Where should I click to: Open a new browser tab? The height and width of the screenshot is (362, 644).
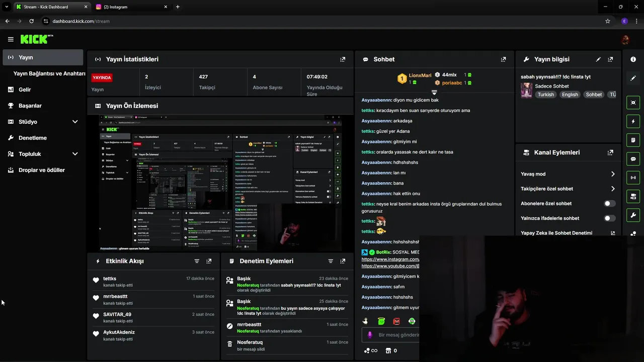tap(178, 7)
